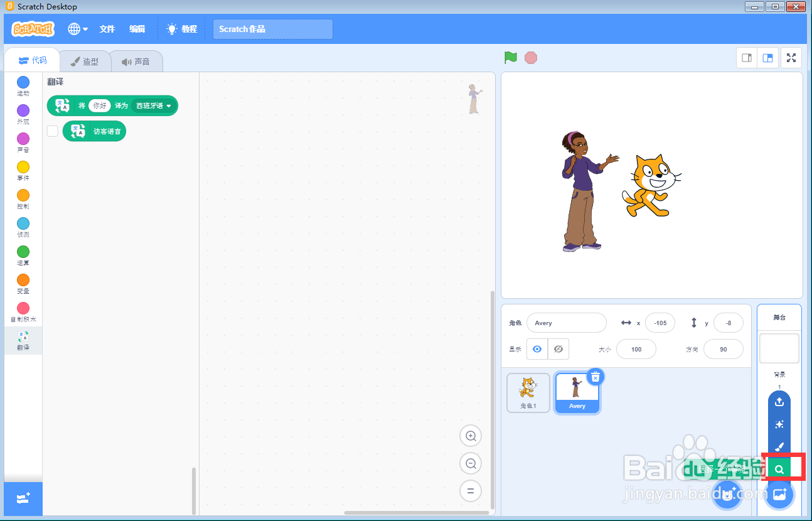The height and width of the screenshot is (521, 812).
Task: Select the 角色1 cat sprite thumbnail
Action: pyautogui.click(x=528, y=393)
